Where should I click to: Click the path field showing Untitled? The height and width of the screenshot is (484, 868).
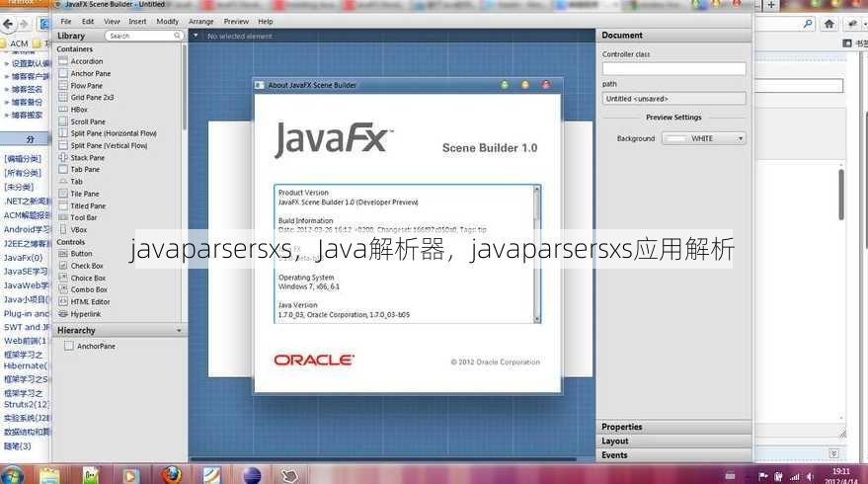[673, 99]
